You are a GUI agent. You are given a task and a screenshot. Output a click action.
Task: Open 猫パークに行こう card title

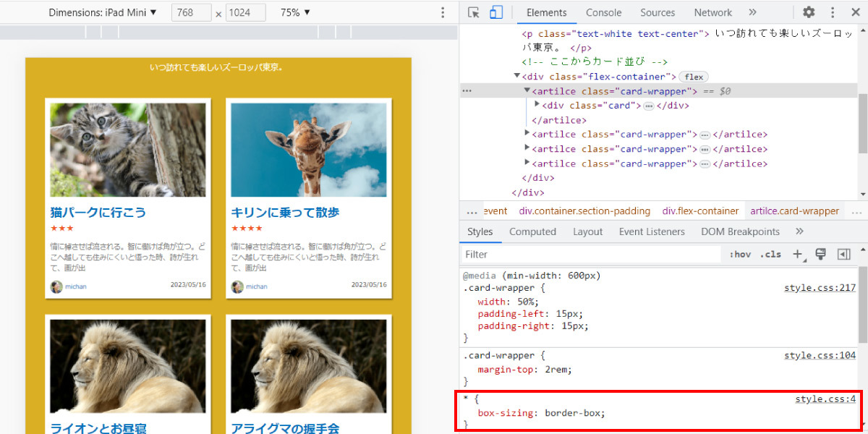[98, 213]
